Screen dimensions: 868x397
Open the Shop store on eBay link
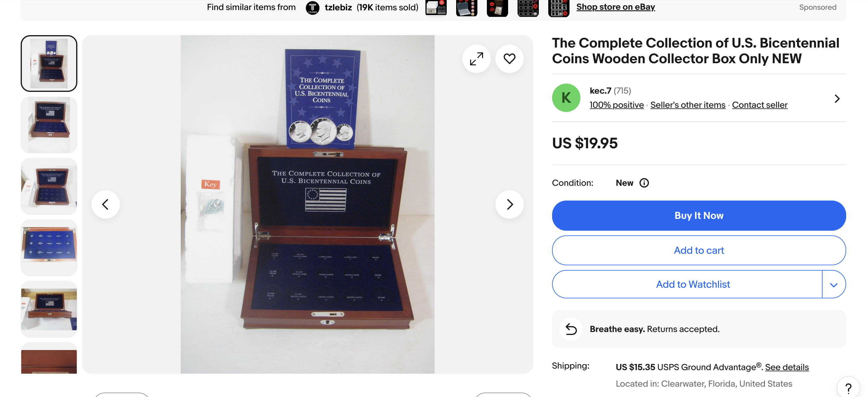click(616, 7)
